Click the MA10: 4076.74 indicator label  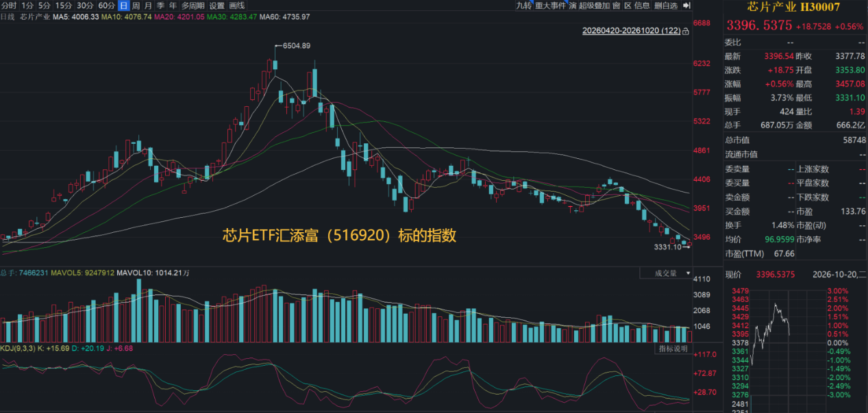(126, 16)
